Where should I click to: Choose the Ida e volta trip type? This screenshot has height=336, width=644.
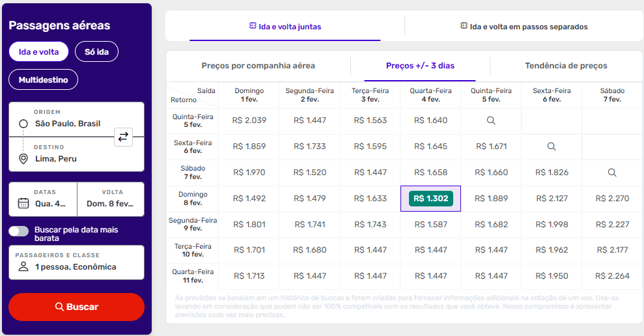(x=38, y=51)
